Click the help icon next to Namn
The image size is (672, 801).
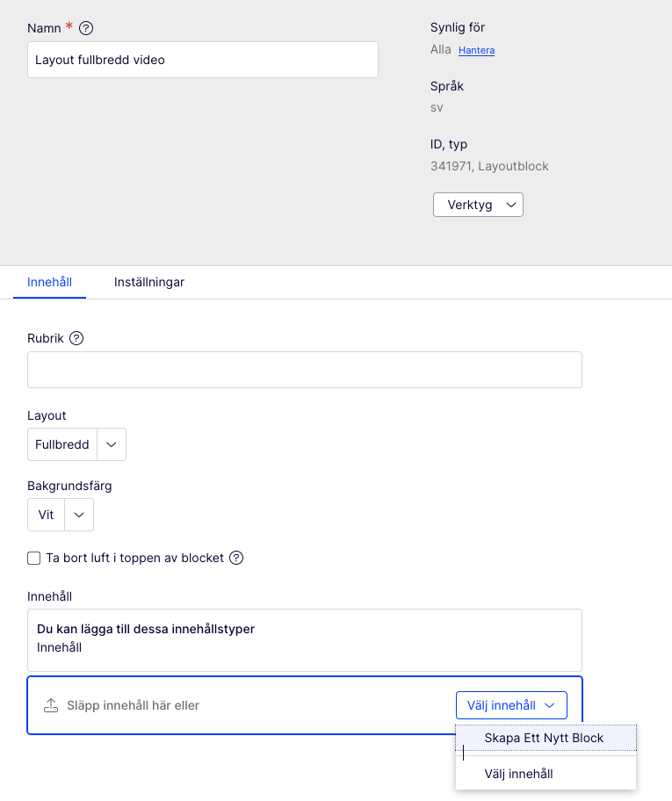pyautogui.click(x=86, y=28)
